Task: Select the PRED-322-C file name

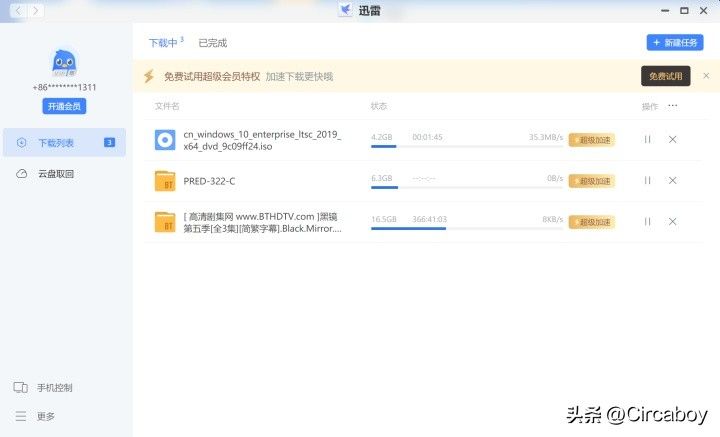Action: pos(209,181)
